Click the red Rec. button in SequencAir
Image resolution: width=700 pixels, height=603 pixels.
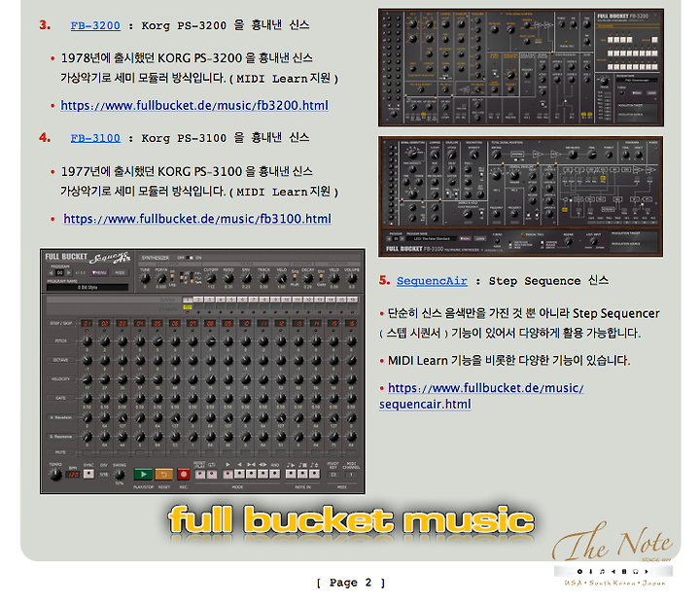pyautogui.click(x=184, y=475)
